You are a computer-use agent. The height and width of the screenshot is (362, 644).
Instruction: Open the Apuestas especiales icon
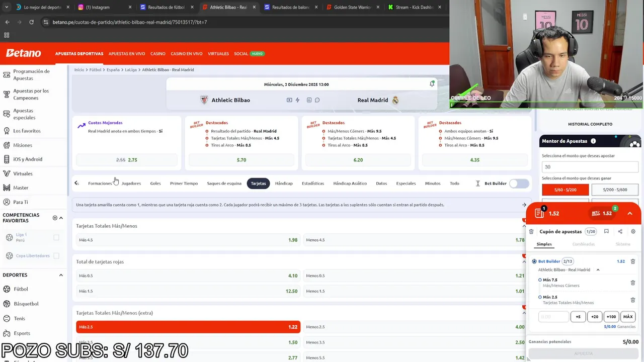tap(7, 114)
